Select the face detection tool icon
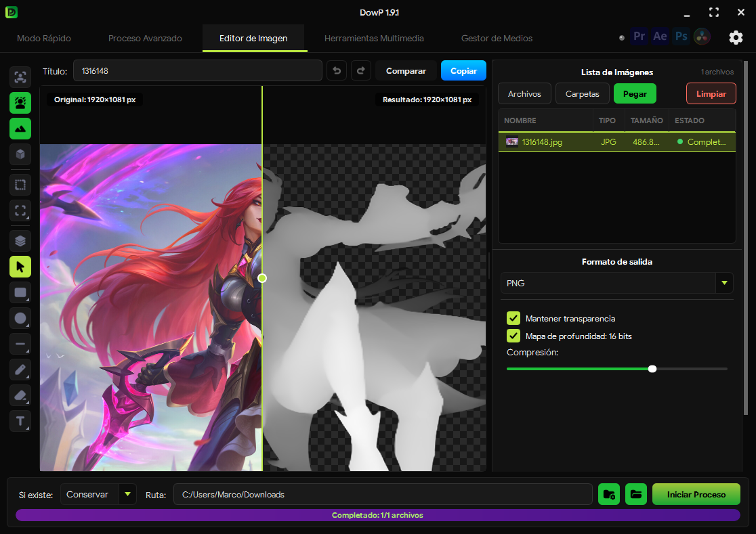Viewport: 756px width, 534px height. pyautogui.click(x=20, y=77)
